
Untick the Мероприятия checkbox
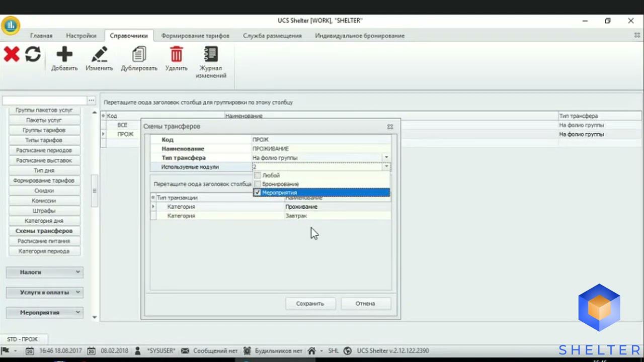[258, 193]
